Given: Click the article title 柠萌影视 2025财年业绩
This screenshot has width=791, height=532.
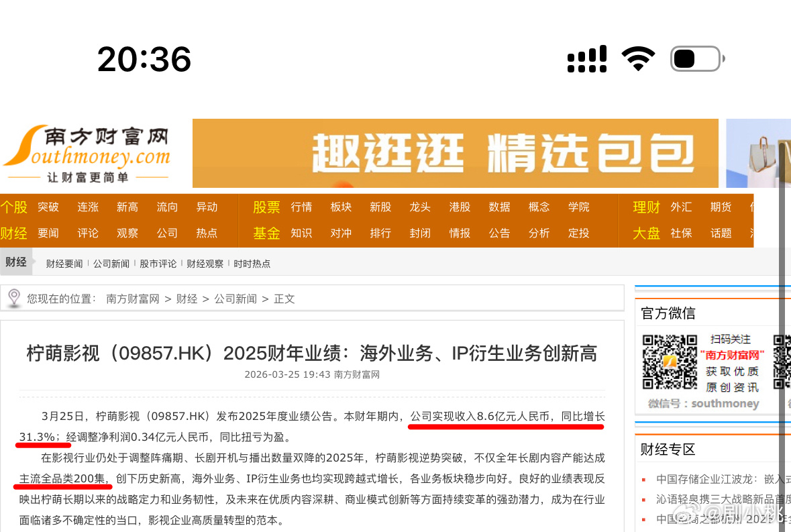Looking at the screenshot, I should pos(312,354).
